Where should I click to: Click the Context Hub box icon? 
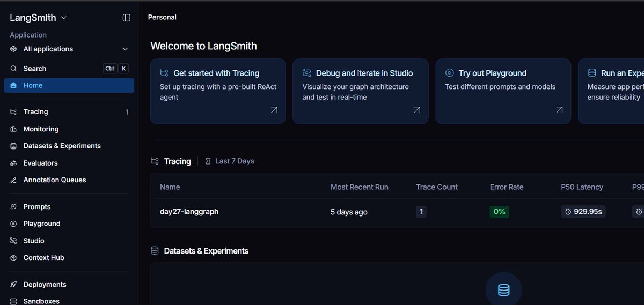[13, 258]
